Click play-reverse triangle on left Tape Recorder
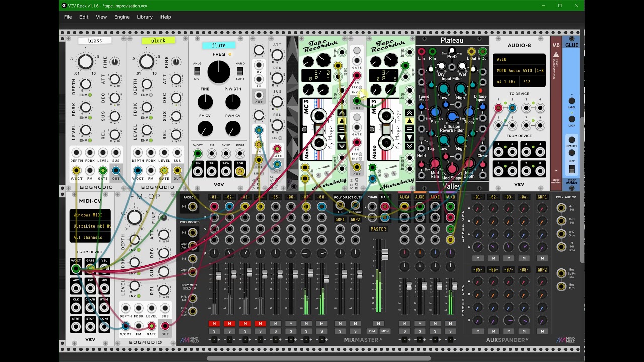Screen dimensions: 644x362 342,137
